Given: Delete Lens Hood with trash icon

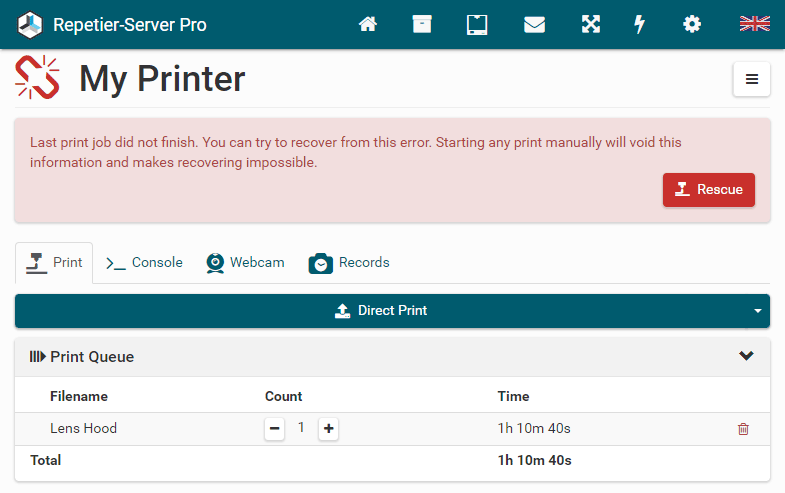Looking at the screenshot, I should 743,429.
